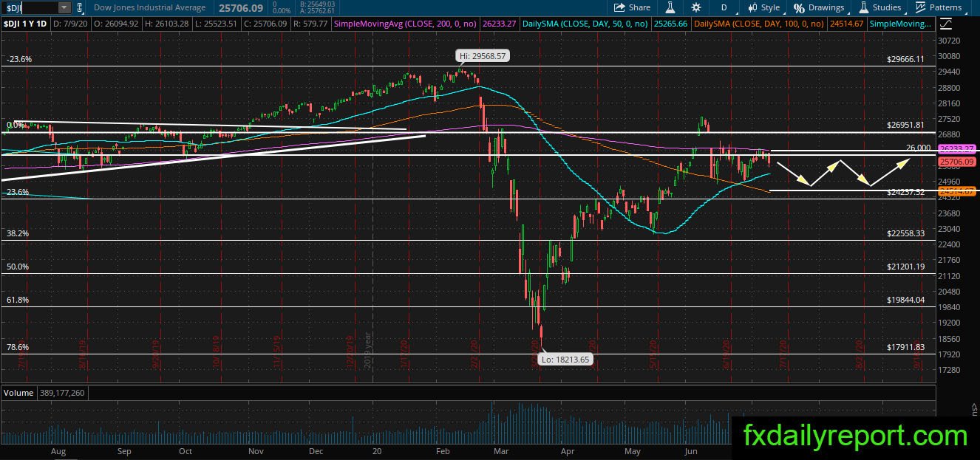
Task: Open the Studies menu
Action: coord(880,7)
